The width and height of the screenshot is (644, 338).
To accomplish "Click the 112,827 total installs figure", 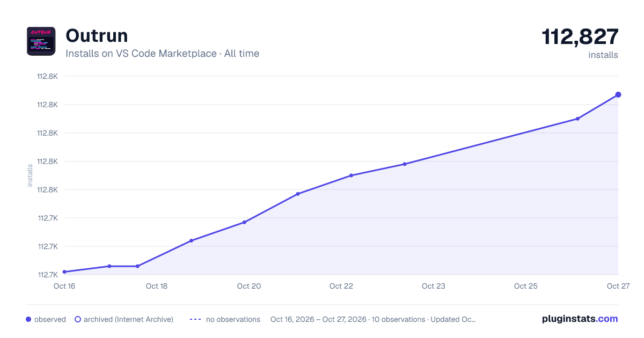I will 580,36.
